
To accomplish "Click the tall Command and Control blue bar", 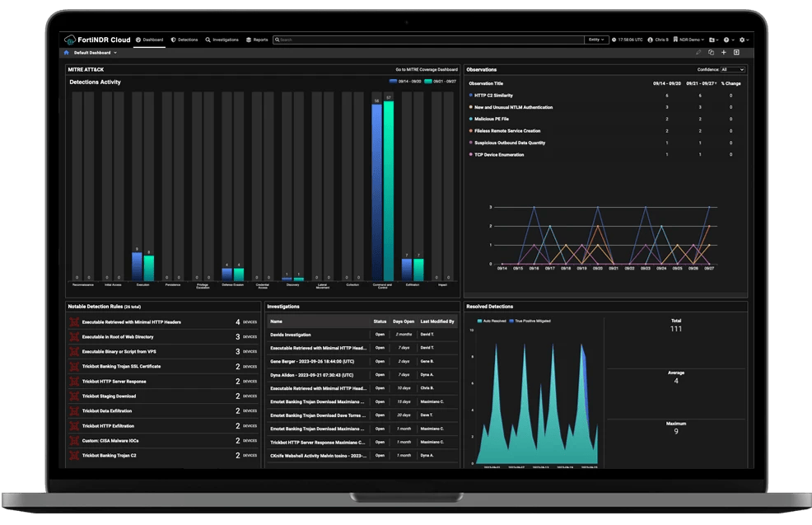I will pos(376,192).
